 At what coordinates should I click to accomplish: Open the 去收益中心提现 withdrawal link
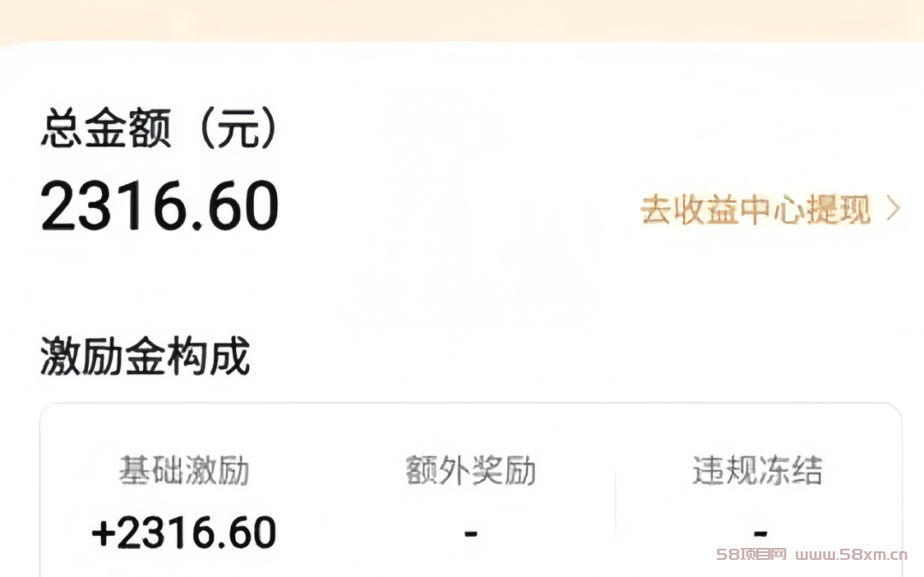click(756, 210)
